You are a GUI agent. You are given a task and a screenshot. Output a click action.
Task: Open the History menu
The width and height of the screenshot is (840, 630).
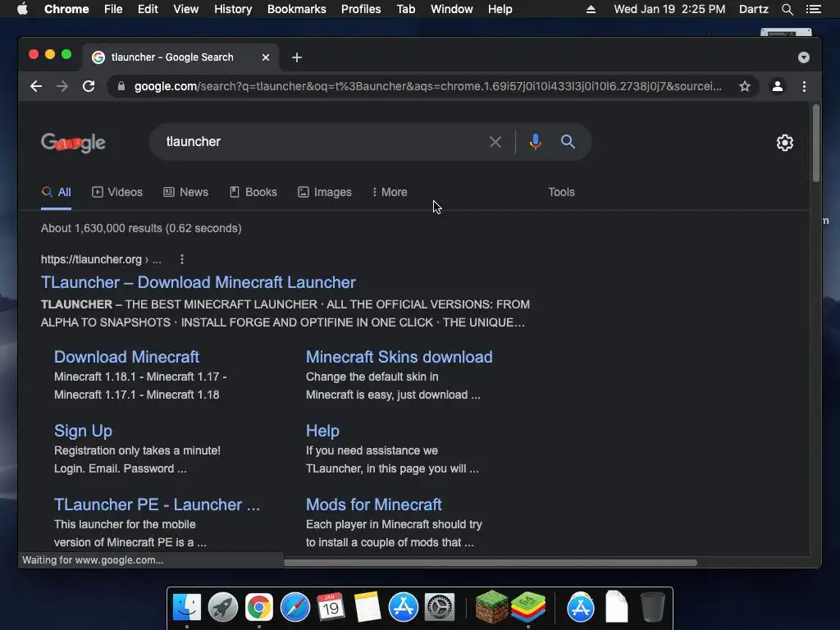click(x=233, y=9)
